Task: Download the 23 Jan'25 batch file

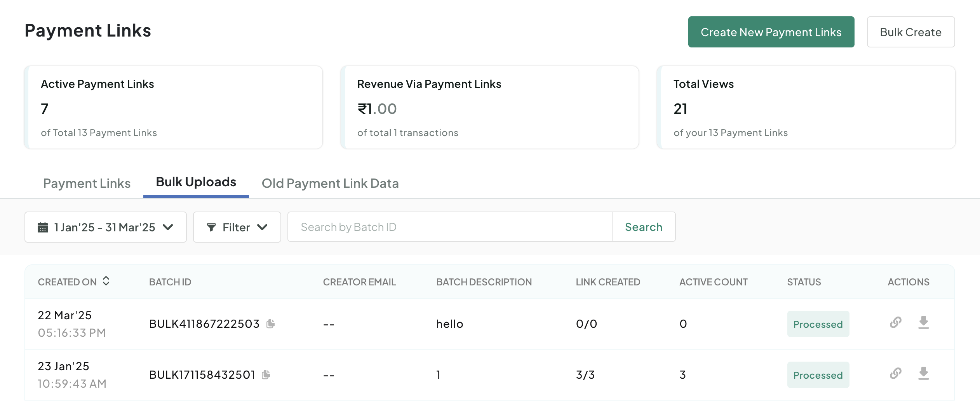Action: [x=924, y=373]
